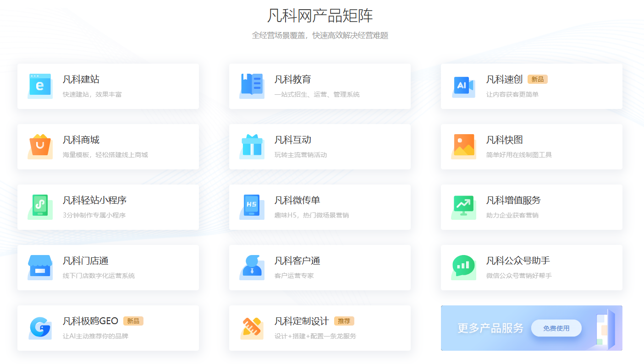Click the 凡科建站 browser window icon
This screenshot has width=644, height=364.
[x=40, y=86]
